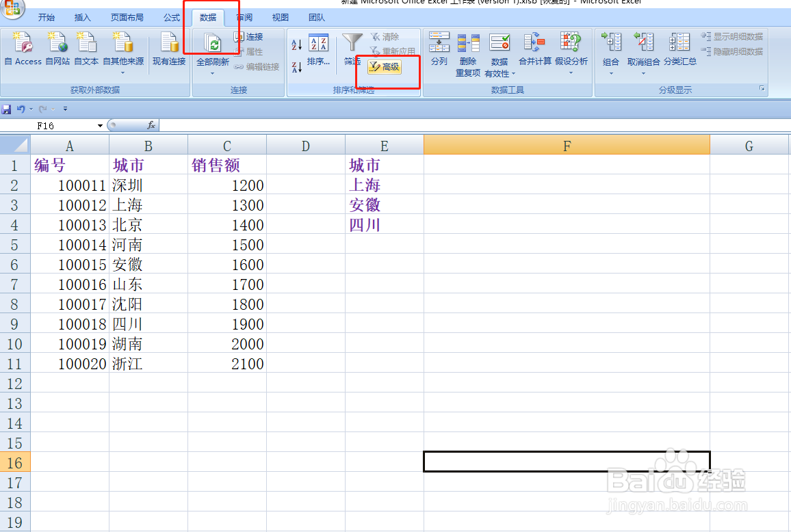Switch to 插入 Insert tab

(83, 18)
